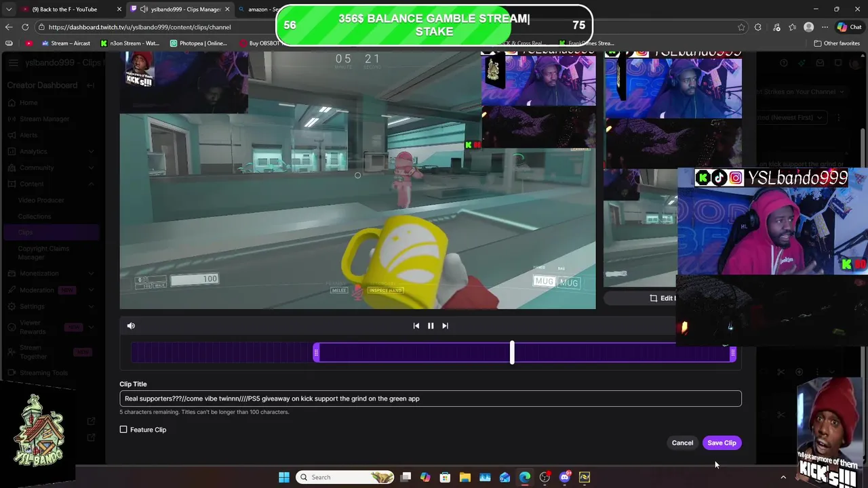Image resolution: width=868 pixels, height=488 pixels.
Task: Click the clip video preview
Action: point(357,180)
